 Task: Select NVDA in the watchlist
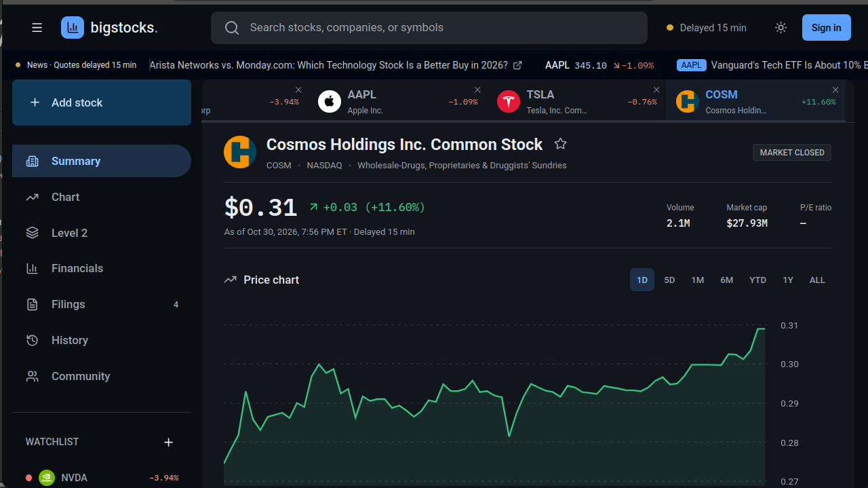point(102,478)
